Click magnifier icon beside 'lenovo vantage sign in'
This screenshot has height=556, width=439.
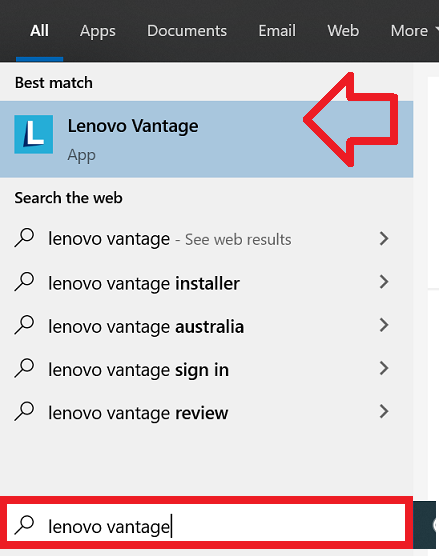tap(24, 369)
